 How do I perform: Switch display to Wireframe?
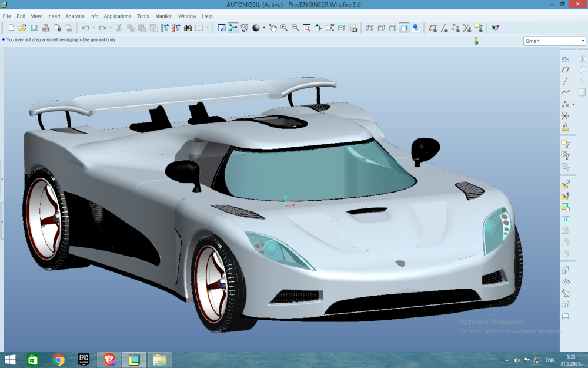point(370,28)
